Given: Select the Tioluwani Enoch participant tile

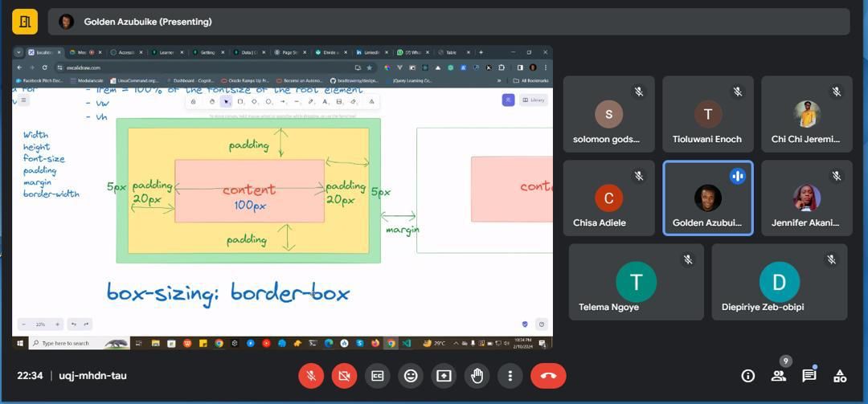Looking at the screenshot, I should point(708,114).
